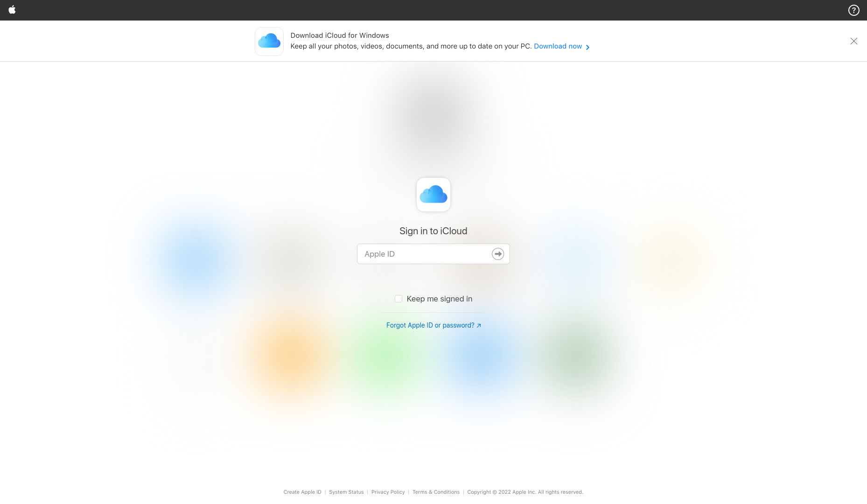Click the copyright 2022 Apple Inc. text
Viewport: 867px width, 504px height.
[525, 492]
